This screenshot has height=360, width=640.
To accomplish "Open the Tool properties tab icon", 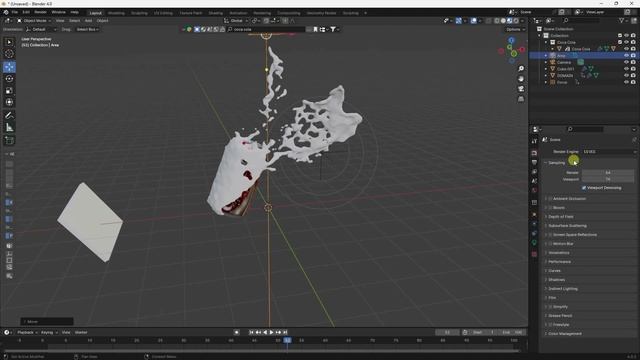I will pos(534,141).
